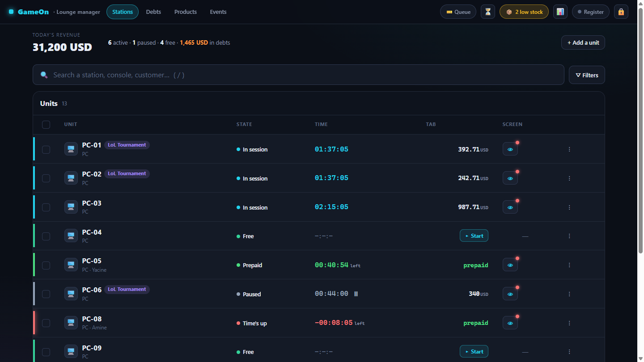644x362 pixels.
Task: Tick the PC-09 row checkbox
Action: 46,352
